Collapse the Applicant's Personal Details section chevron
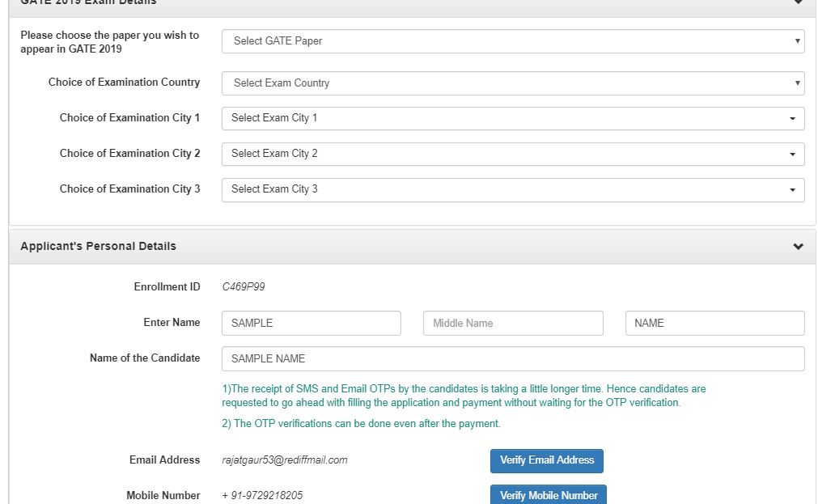The image size is (818, 504). pyautogui.click(x=798, y=246)
